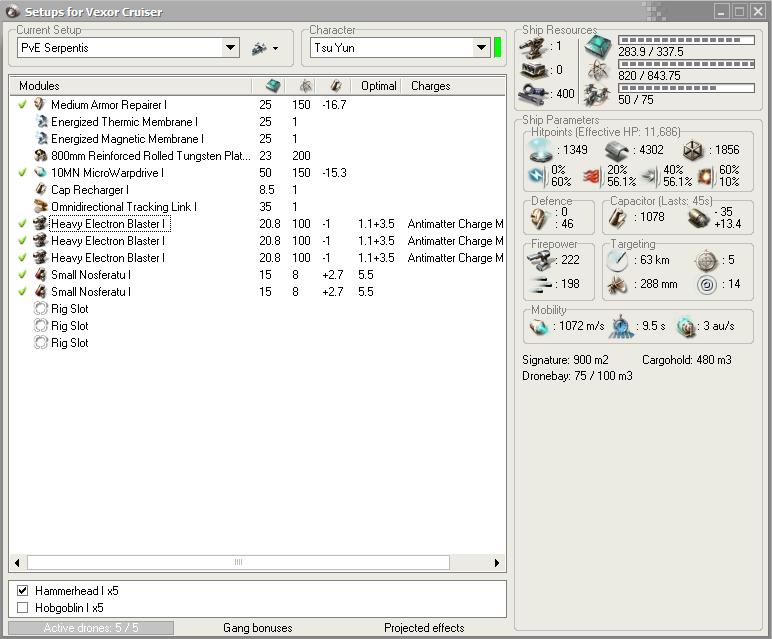Click the CPU resource icon beside 283.9 / 337.5

coord(598,47)
